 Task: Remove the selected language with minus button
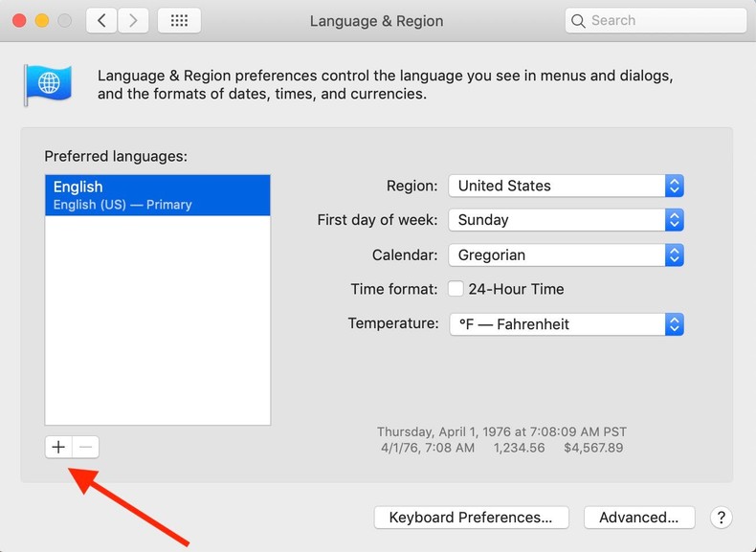point(86,447)
